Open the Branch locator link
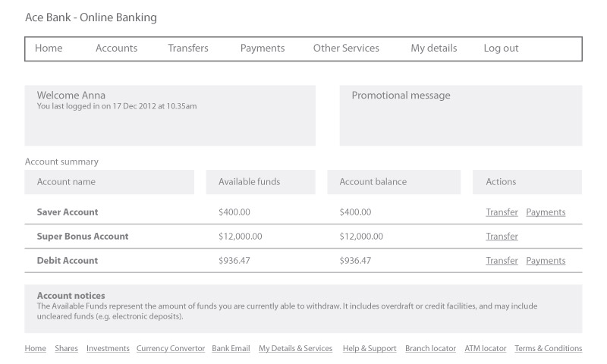The image size is (607, 364). [430, 348]
